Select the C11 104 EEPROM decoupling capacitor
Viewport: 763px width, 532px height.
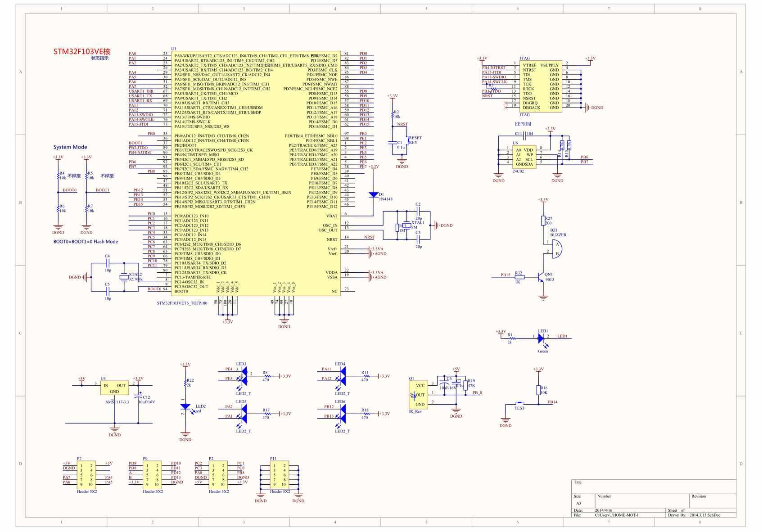tap(524, 136)
